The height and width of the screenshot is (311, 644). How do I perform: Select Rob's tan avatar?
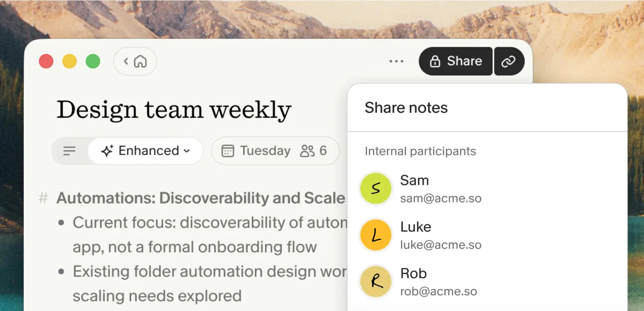point(376,281)
